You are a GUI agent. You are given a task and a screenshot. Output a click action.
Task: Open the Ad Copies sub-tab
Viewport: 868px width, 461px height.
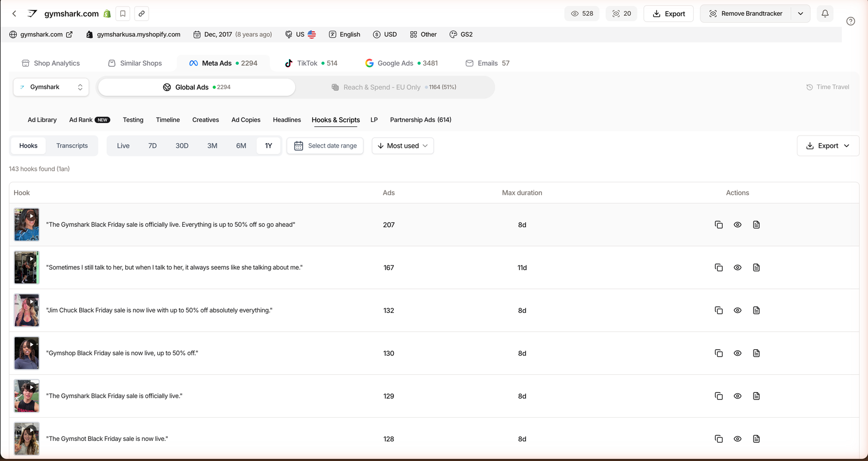(x=246, y=120)
